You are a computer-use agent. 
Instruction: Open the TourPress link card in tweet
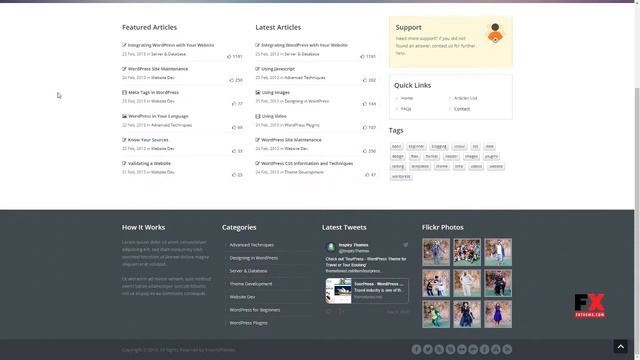click(x=367, y=291)
